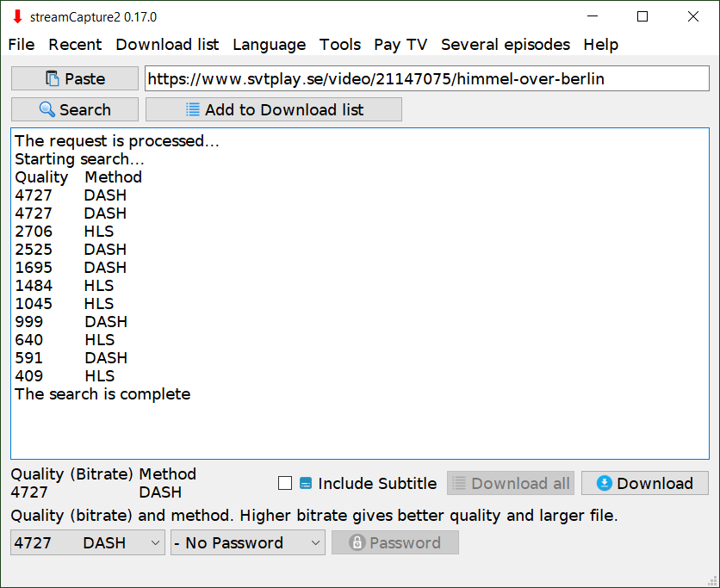This screenshot has height=588, width=720.
Task: Click the blue subtitle icon beside Include Subtitle
Action: pos(306,483)
